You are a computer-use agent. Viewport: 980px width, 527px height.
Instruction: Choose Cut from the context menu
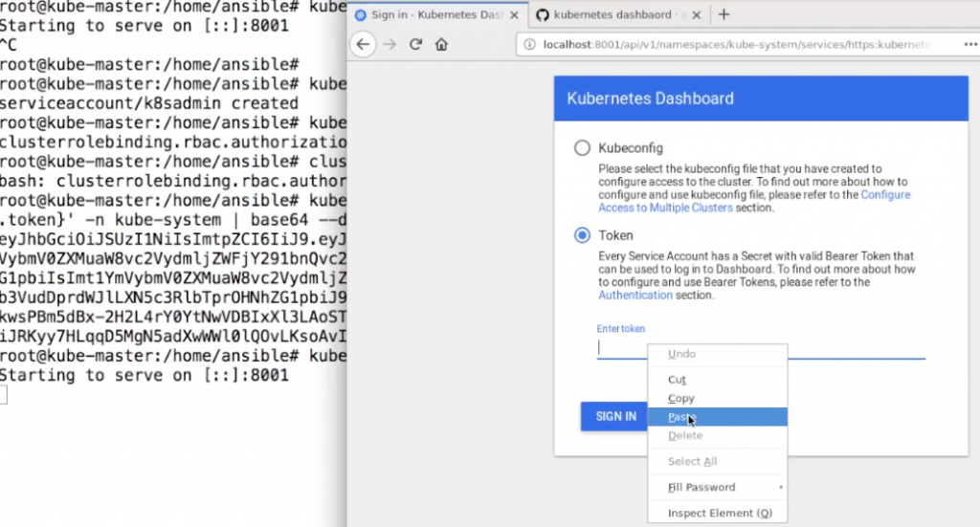(678, 380)
